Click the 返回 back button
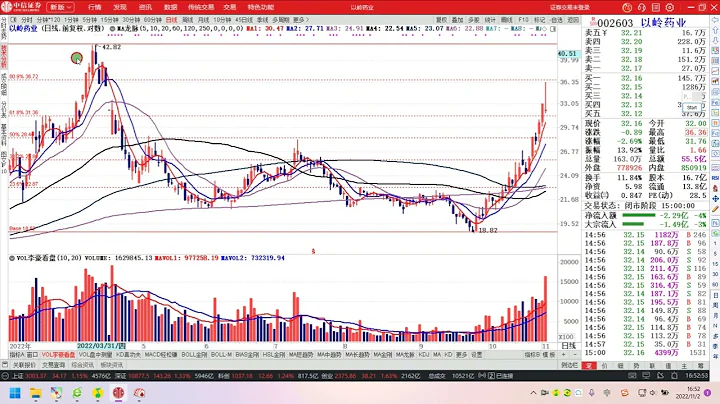The image size is (720, 404). tap(573, 20)
